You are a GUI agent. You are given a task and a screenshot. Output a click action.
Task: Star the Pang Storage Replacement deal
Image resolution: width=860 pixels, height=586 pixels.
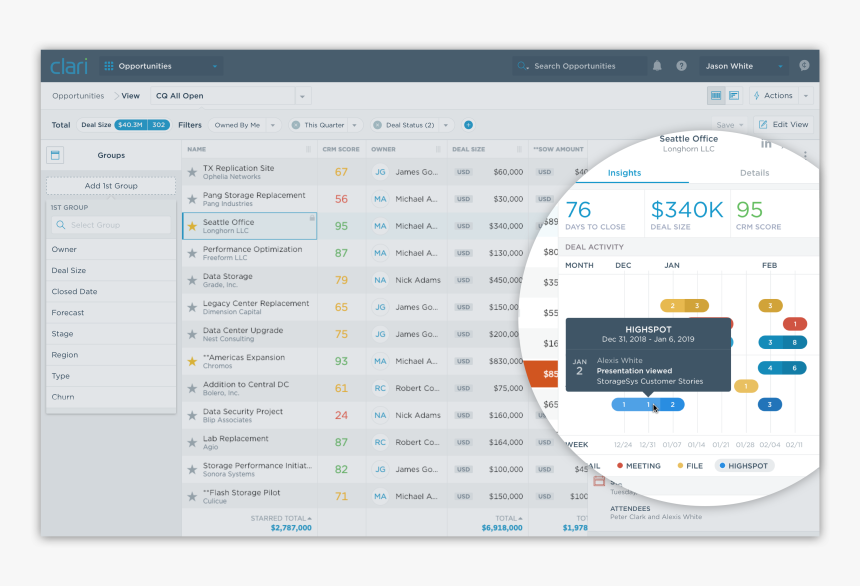192,199
